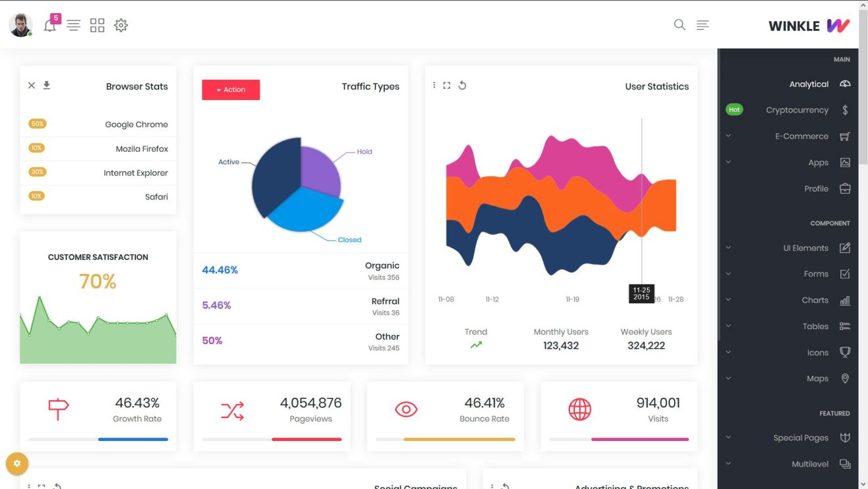The height and width of the screenshot is (489, 868).
Task: Toggle the sidebar with the hamburger icon
Action: 74,25
